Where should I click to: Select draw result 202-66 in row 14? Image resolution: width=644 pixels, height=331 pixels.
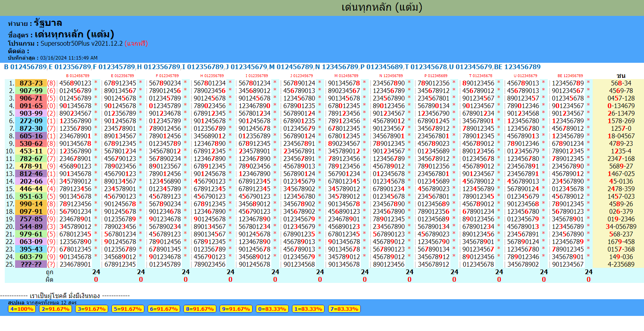[x=31, y=181]
